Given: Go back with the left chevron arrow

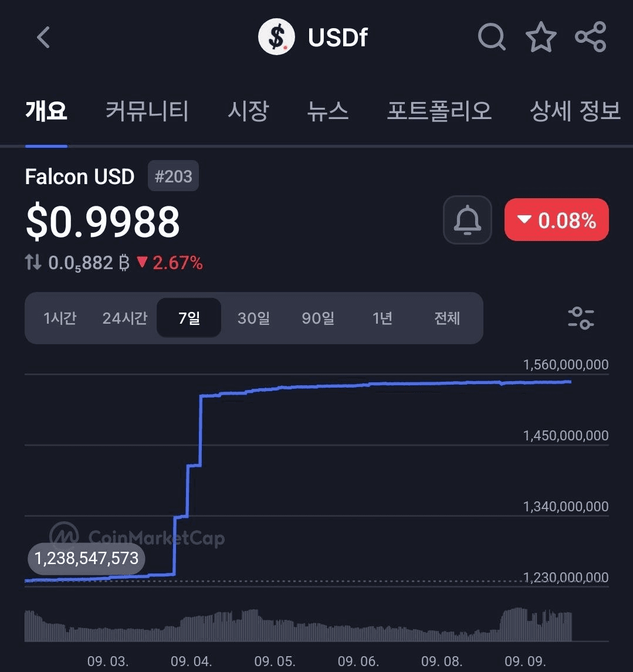Looking at the screenshot, I should 43,38.
